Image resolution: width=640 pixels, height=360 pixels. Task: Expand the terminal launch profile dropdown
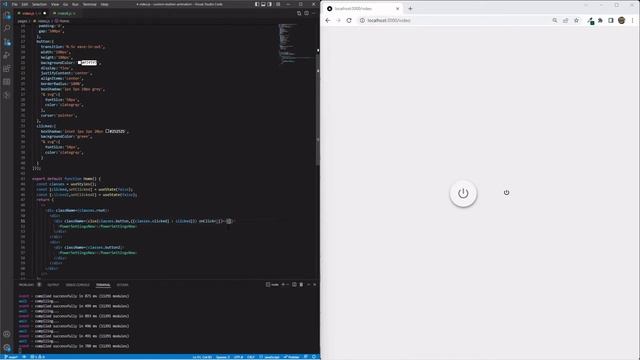click(x=288, y=284)
